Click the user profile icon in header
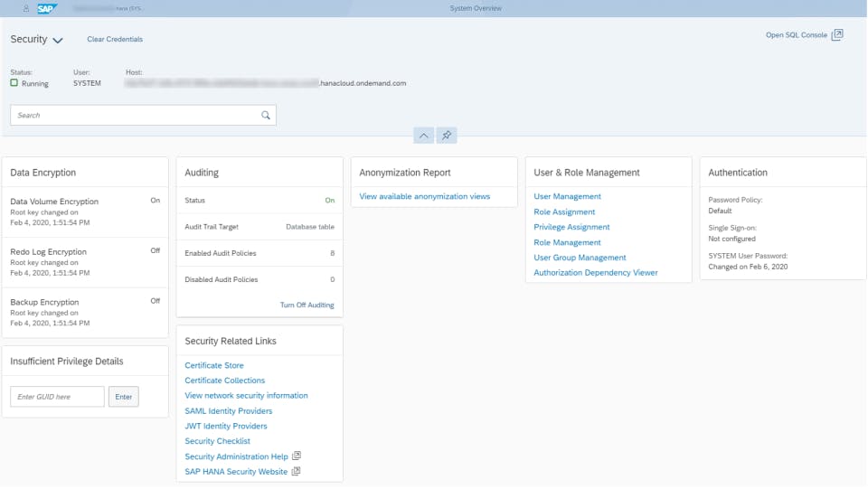Screen dimensions: 868x489 click(26, 8)
